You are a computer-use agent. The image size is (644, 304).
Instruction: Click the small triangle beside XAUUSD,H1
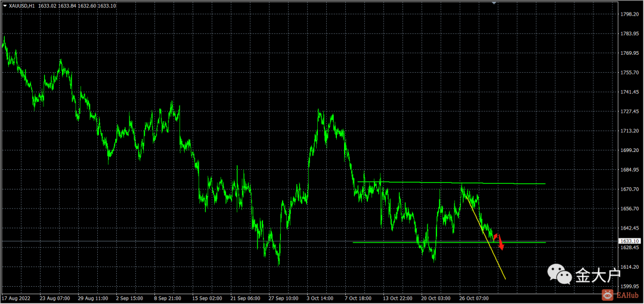[x=5, y=6]
